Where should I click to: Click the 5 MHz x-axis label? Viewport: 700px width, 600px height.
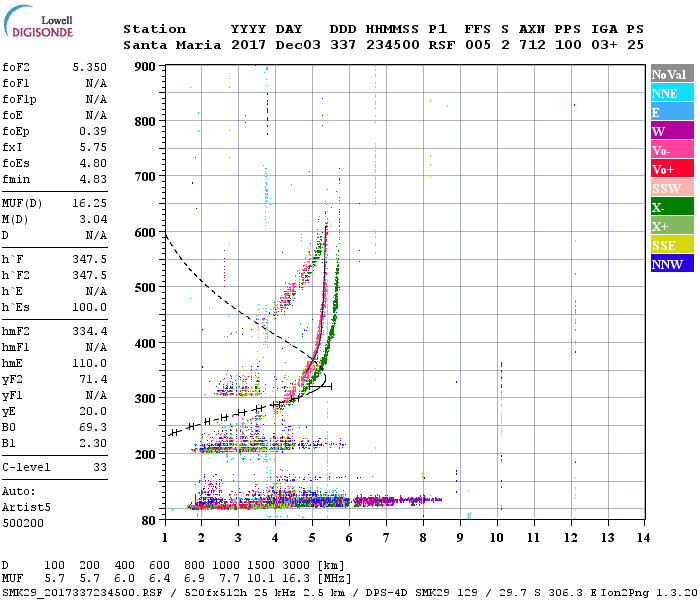click(312, 538)
